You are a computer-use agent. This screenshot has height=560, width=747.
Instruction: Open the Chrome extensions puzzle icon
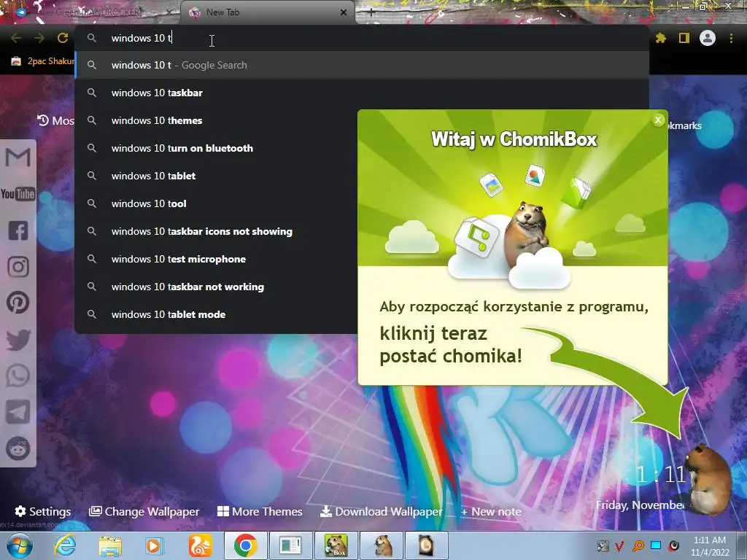(x=660, y=38)
